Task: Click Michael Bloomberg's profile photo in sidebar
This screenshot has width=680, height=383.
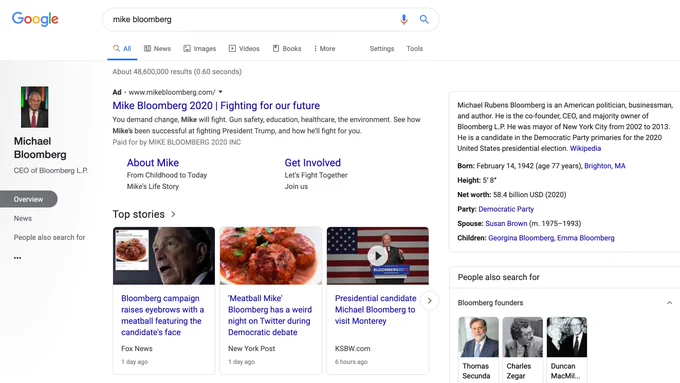Action: (x=35, y=107)
